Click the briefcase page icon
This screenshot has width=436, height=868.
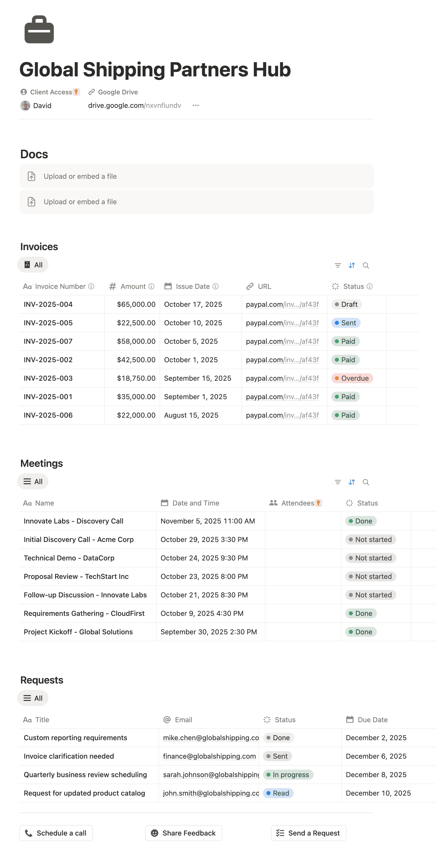pyautogui.click(x=39, y=29)
